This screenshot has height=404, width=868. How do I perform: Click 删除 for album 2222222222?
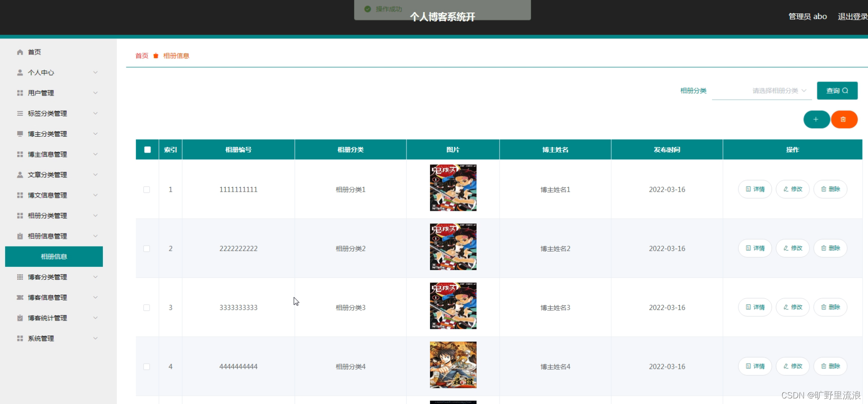click(830, 248)
